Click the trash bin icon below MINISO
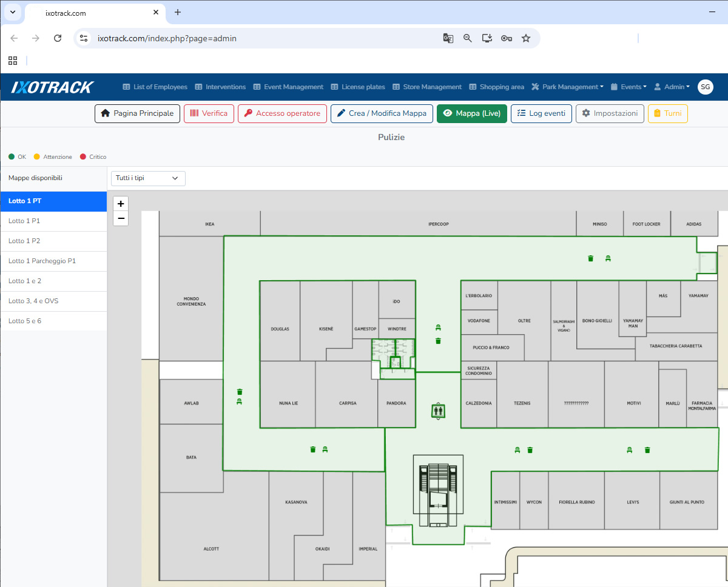The image size is (728, 587). [x=591, y=258]
